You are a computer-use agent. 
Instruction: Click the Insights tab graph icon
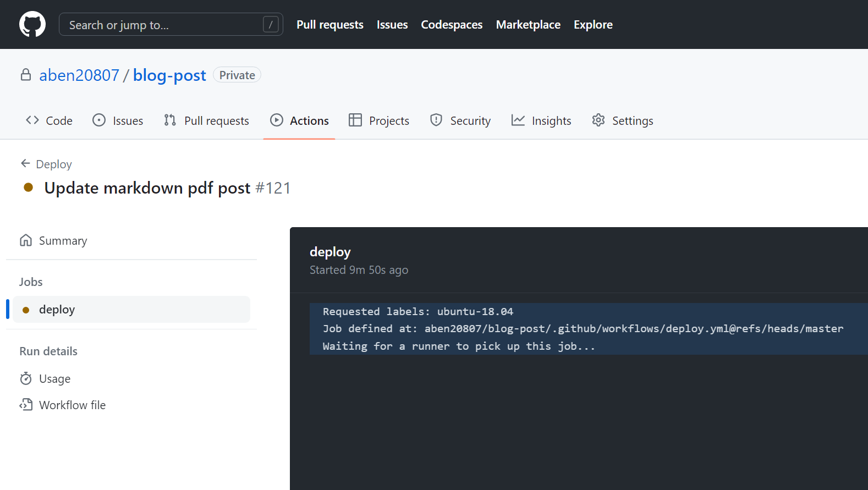click(x=518, y=120)
